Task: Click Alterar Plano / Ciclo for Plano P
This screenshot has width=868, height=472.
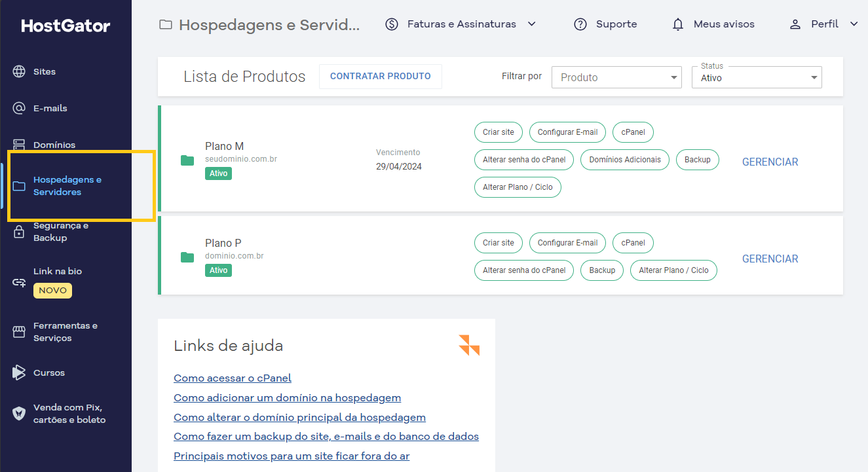Action: click(x=673, y=270)
